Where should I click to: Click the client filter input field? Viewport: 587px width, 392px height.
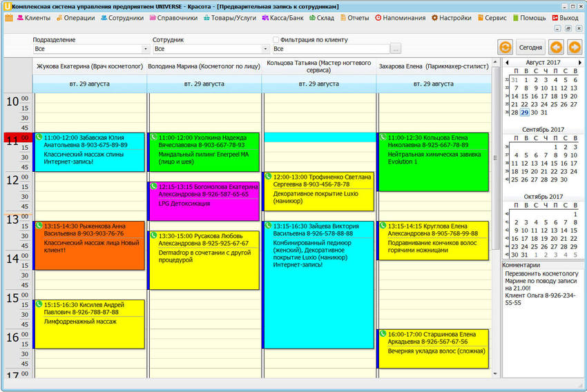[x=330, y=49]
